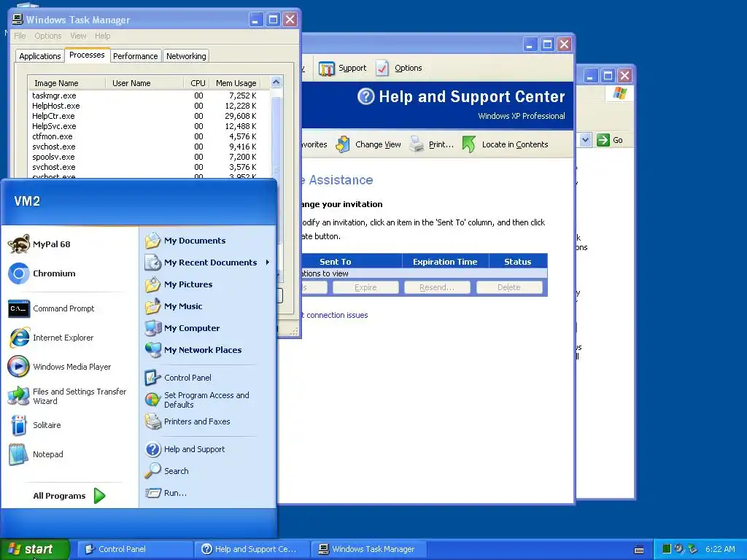Expand All Programs menu
Viewport: 747px width, 560px height.
[x=69, y=496]
